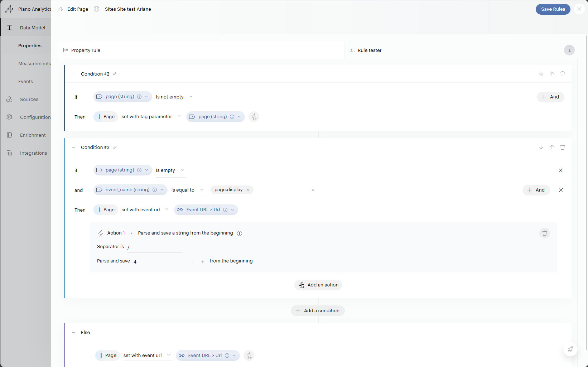Open the 'Is not empty' operator dropdown
The height and width of the screenshot is (367, 588).
click(174, 97)
